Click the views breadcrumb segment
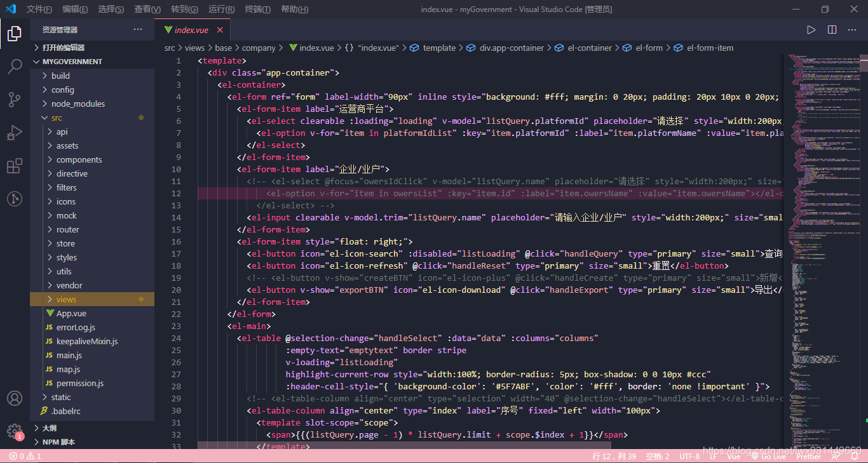 point(194,48)
